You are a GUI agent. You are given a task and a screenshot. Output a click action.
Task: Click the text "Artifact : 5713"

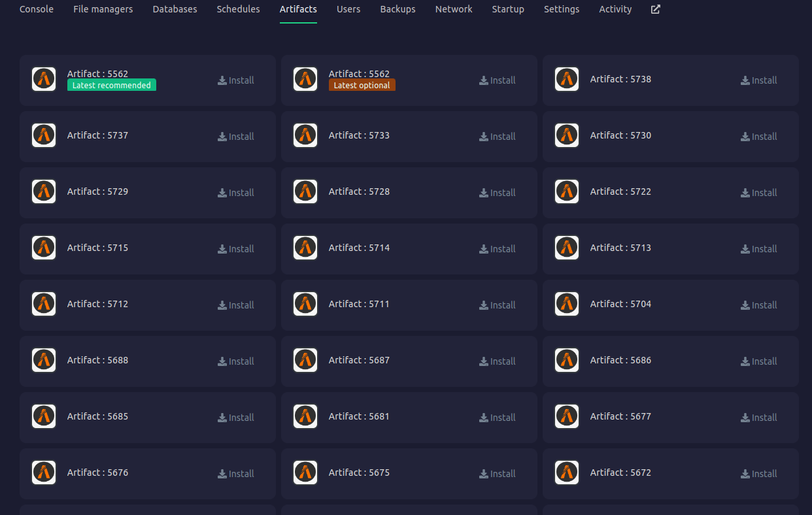pos(620,248)
